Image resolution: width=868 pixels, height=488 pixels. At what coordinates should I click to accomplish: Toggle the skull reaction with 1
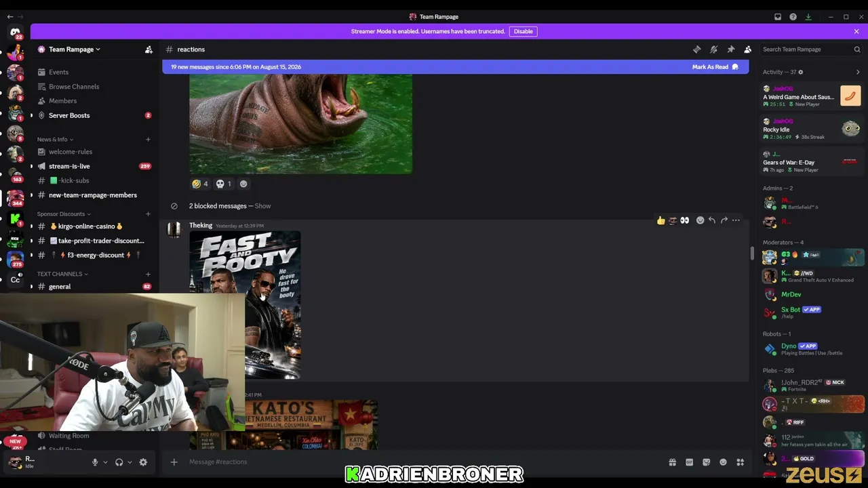[224, 184]
